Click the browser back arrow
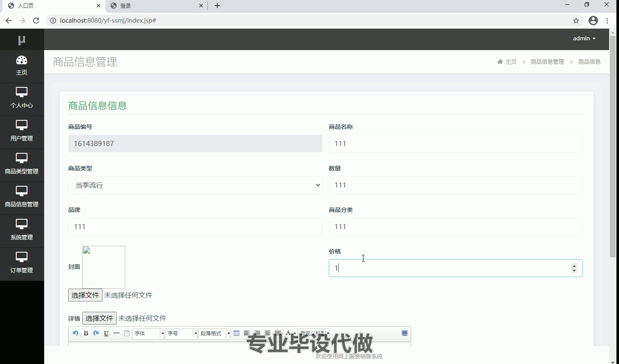This screenshot has width=619, height=364. 9,21
